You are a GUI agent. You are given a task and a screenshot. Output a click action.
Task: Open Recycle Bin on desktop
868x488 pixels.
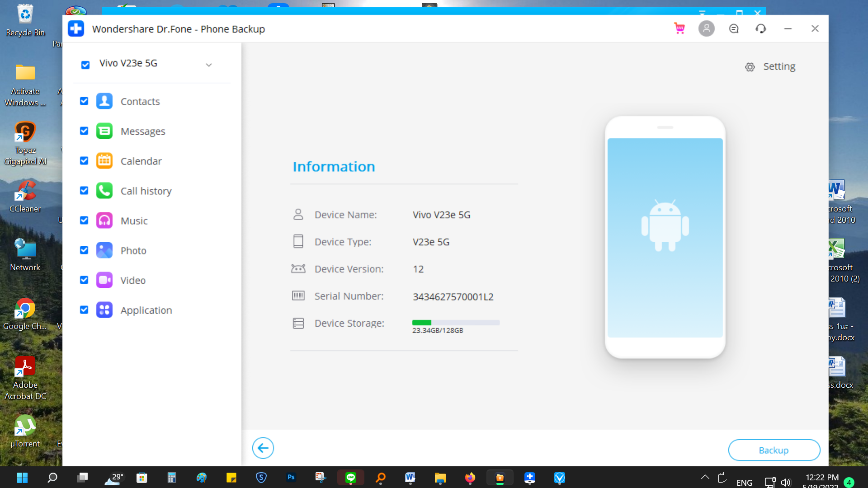25,21
